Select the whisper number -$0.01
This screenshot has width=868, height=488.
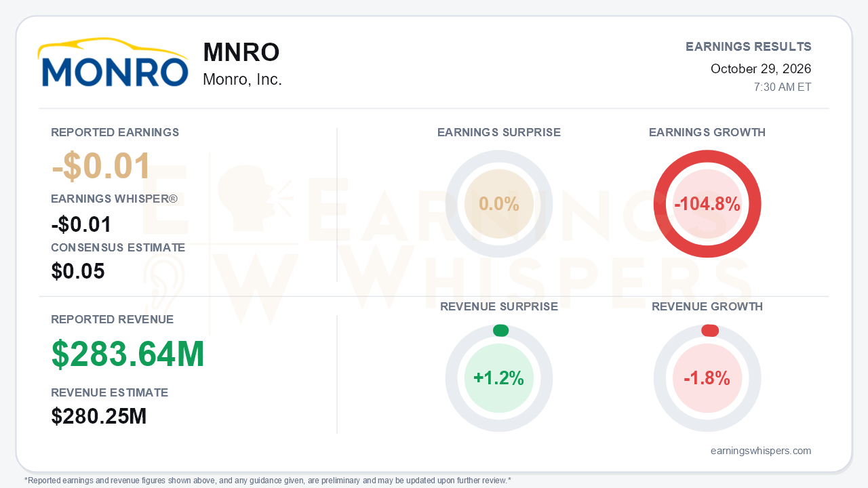81,224
